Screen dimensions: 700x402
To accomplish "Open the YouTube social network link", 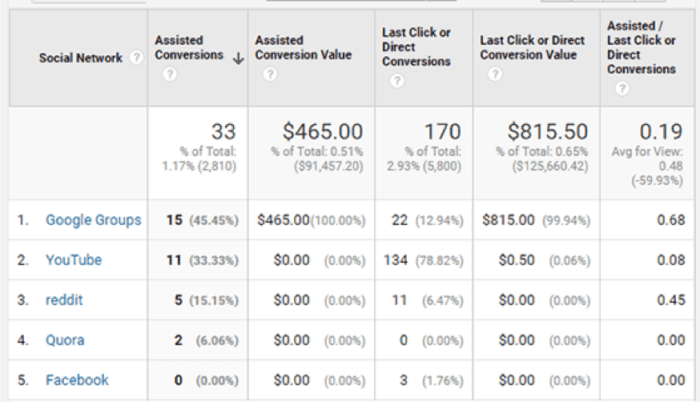I will (74, 260).
